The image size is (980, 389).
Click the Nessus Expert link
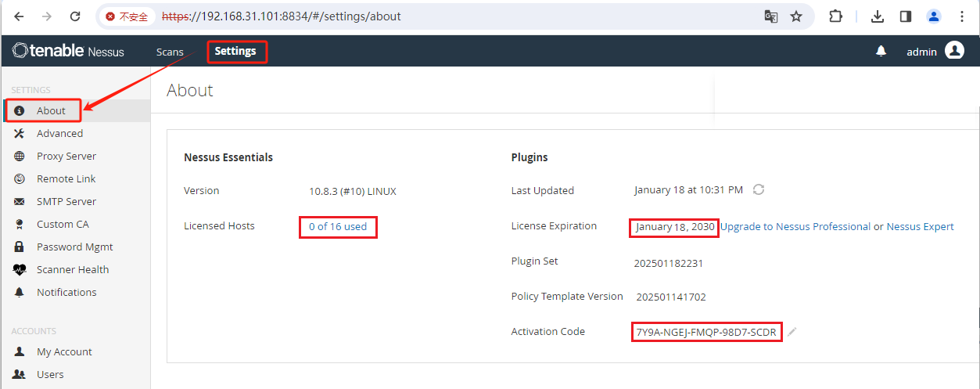920,226
